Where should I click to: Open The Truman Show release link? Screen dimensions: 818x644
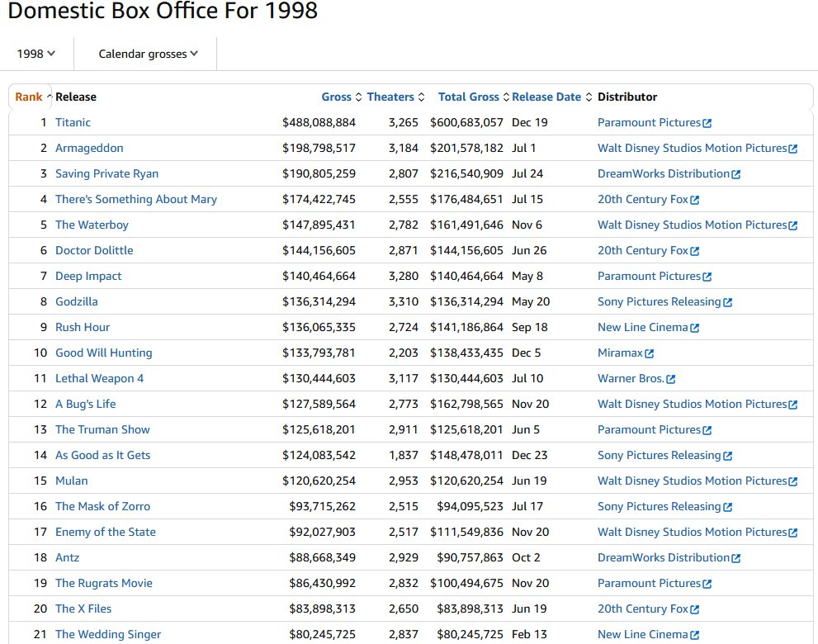(x=103, y=429)
